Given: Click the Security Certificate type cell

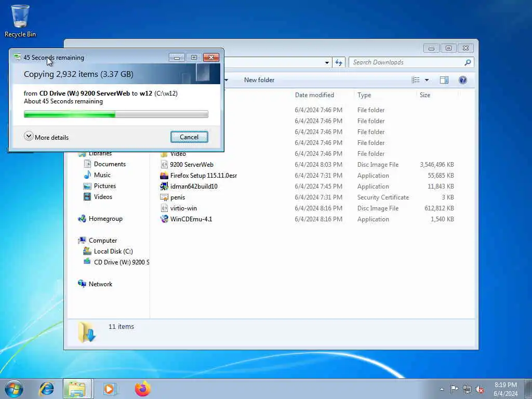Looking at the screenshot, I should point(383,197).
